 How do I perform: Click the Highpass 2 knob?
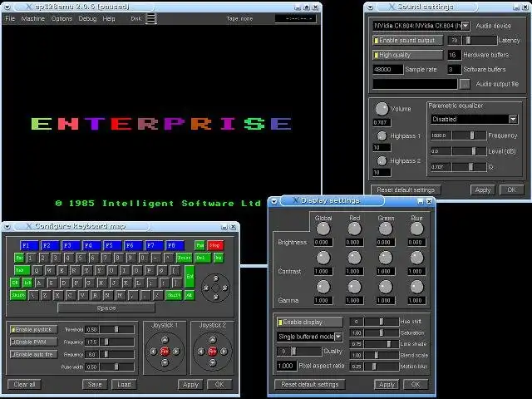(x=382, y=160)
